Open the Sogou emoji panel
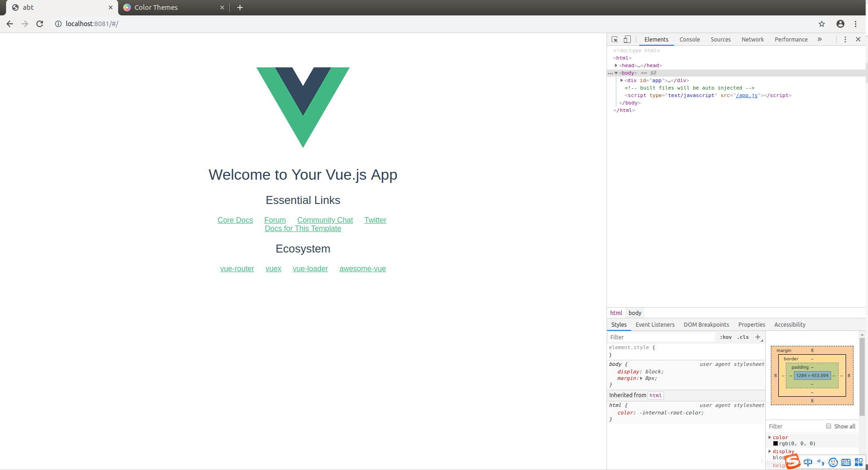This screenshot has width=868, height=470. pos(833,463)
